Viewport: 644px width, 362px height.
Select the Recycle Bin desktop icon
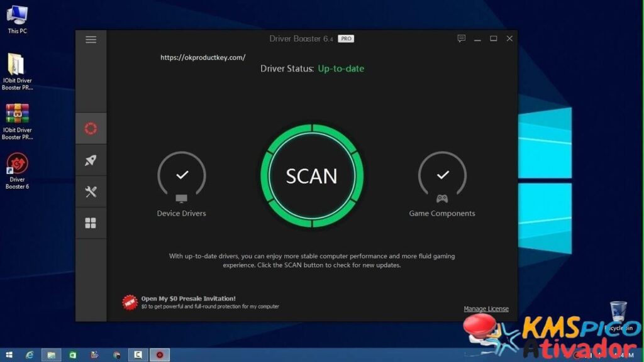[618, 316]
